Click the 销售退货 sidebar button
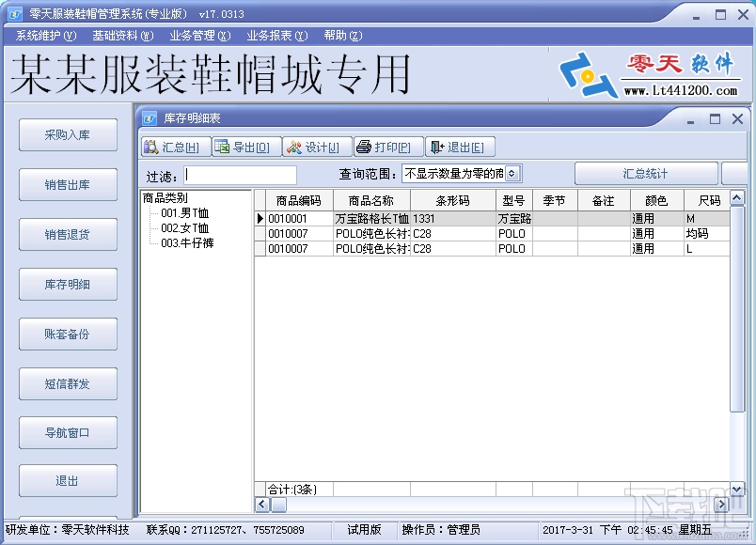756x545 pixels. [x=68, y=235]
